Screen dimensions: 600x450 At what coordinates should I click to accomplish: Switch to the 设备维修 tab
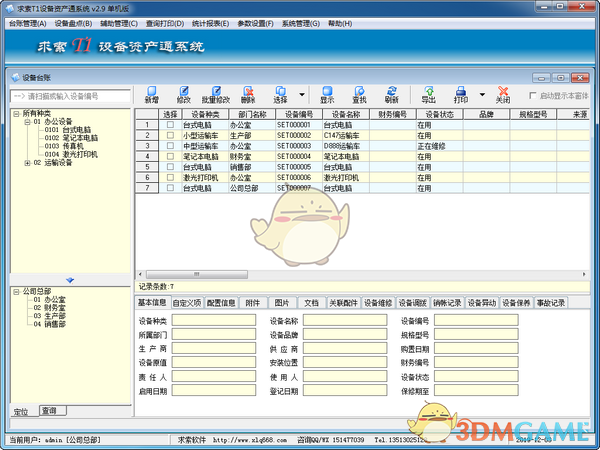pos(378,303)
